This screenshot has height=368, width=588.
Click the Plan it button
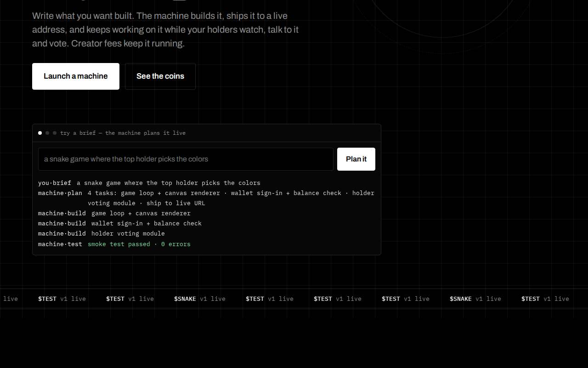[356, 159]
